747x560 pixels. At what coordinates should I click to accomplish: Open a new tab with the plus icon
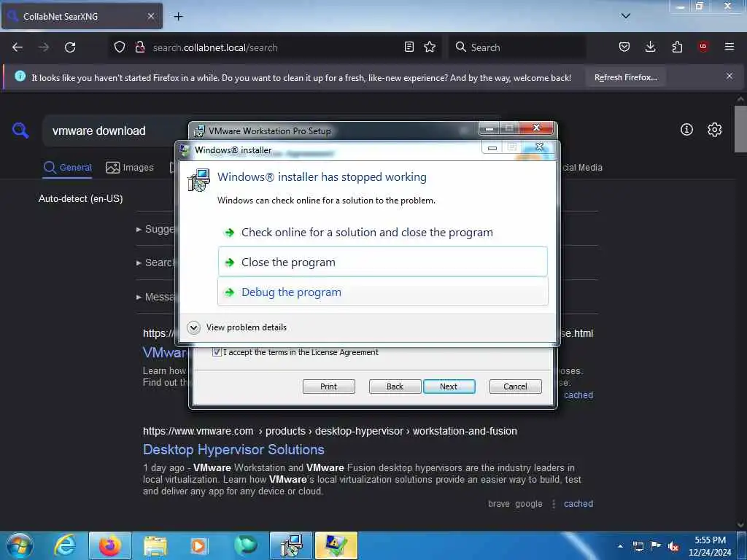coord(178,17)
